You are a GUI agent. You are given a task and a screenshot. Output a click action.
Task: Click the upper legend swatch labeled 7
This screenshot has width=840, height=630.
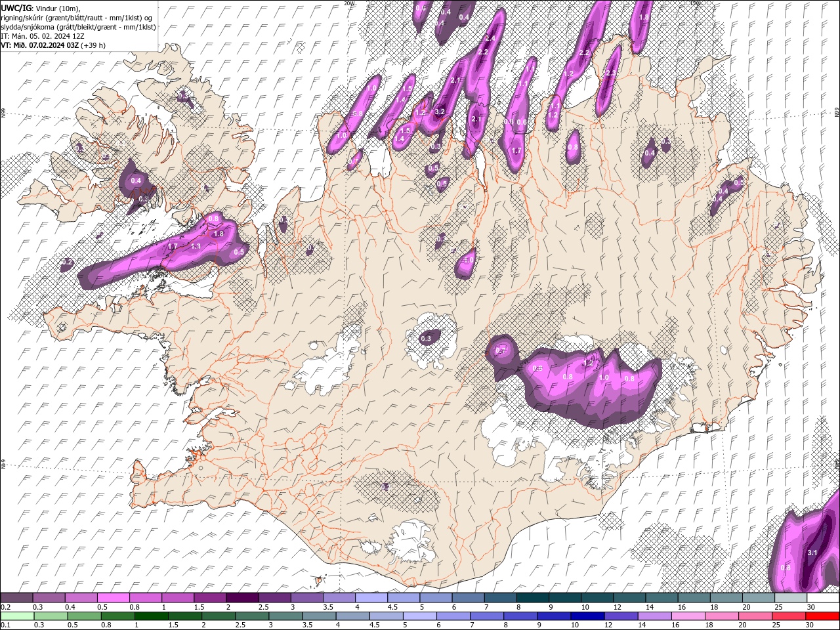[x=500, y=598]
